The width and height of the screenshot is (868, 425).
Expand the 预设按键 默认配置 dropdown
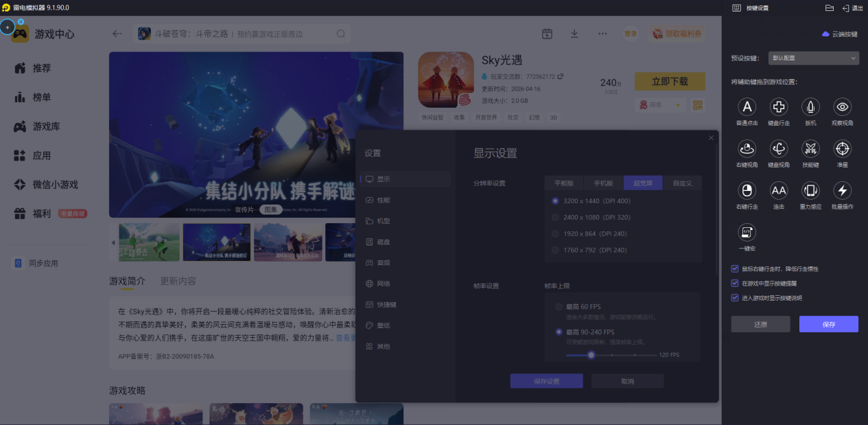click(x=812, y=58)
